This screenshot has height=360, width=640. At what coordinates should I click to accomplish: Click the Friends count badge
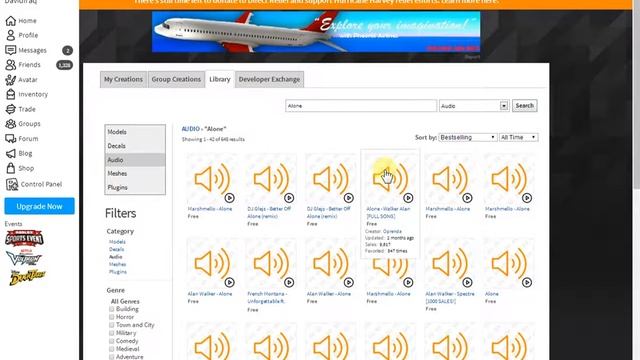click(64, 65)
